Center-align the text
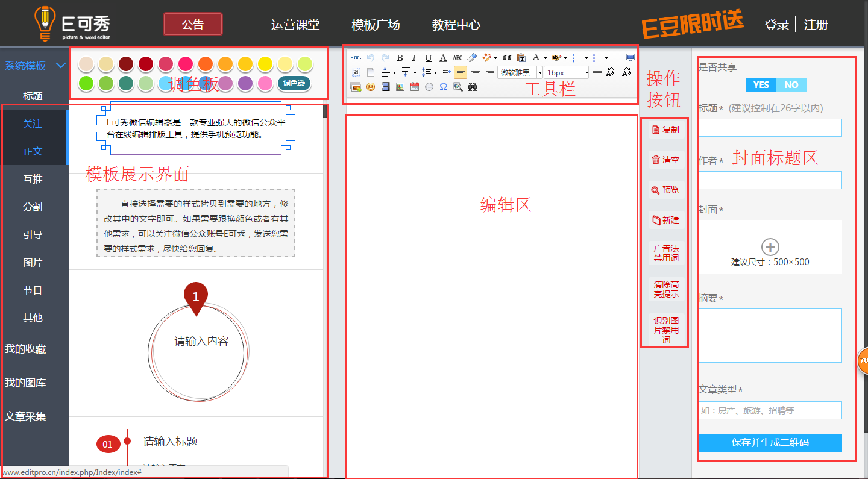The image size is (868, 479). pos(476,72)
